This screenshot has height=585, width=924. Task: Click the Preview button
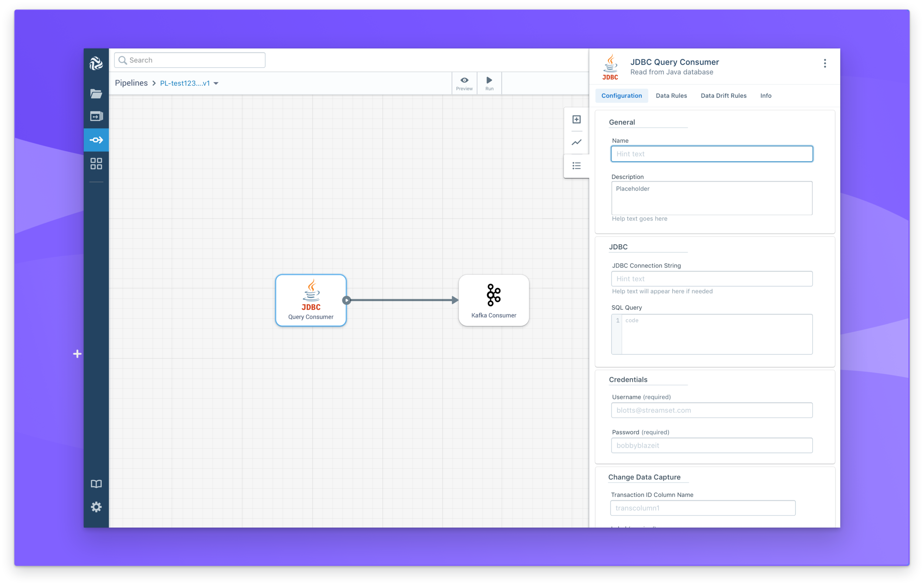[x=464, y=83]
